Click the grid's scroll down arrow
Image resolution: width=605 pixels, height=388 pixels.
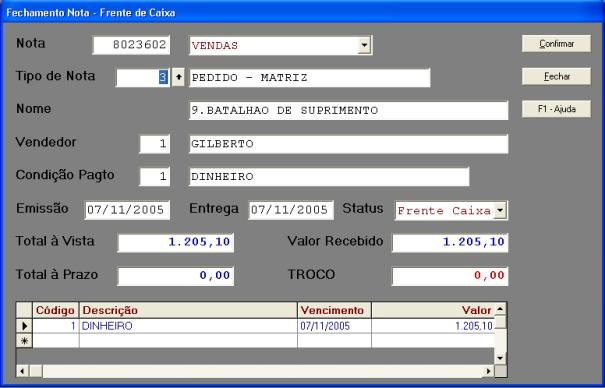tap(500, 358)
